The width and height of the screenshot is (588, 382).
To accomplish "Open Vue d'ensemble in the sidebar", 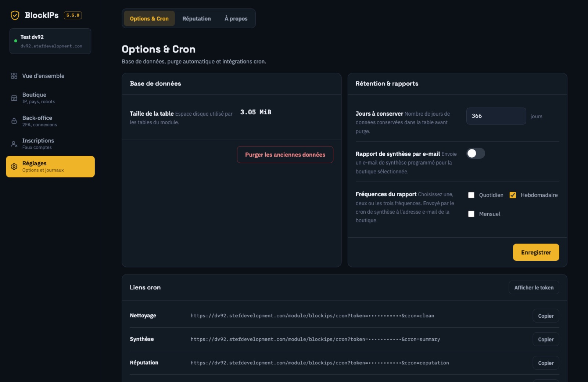I will click(x=50, y=76).
